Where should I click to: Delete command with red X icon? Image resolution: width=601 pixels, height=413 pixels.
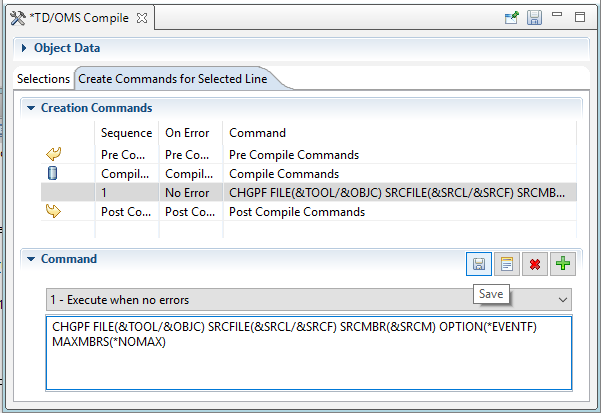tap(535, 264)
